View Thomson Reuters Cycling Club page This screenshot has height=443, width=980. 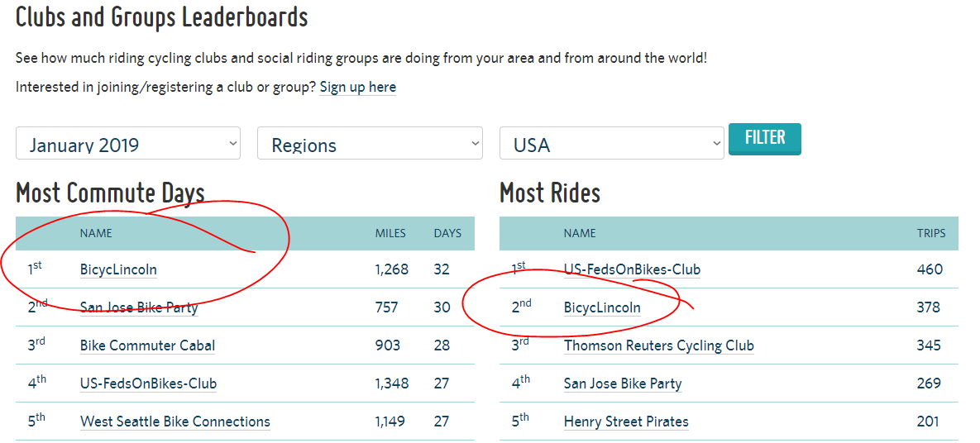pos(659,345)
